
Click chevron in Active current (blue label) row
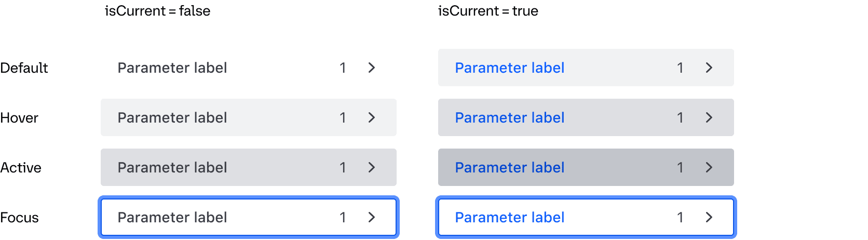pos(709,167)
